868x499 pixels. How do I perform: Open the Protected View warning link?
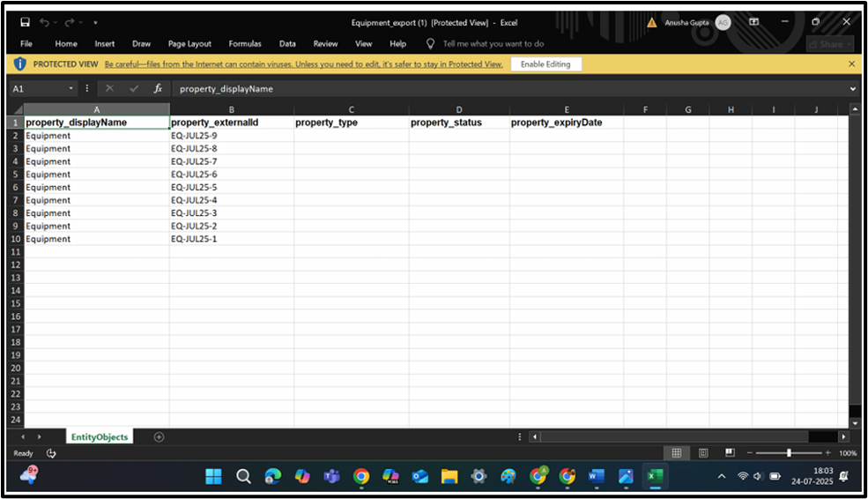coord(303,64)
